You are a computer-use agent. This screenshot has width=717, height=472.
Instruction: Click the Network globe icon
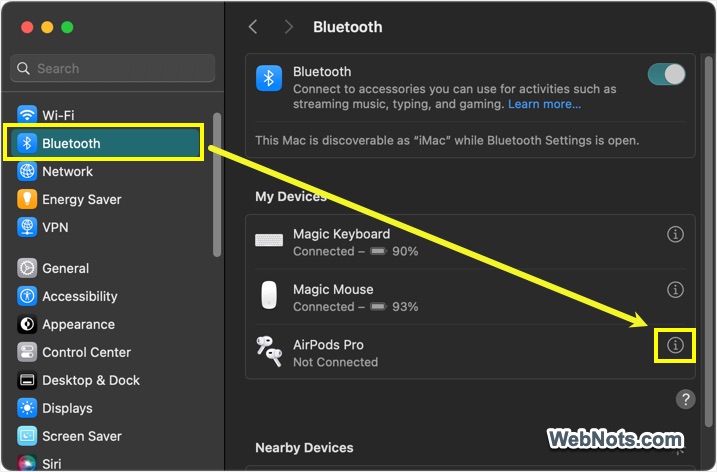click(x=27, y=172)
